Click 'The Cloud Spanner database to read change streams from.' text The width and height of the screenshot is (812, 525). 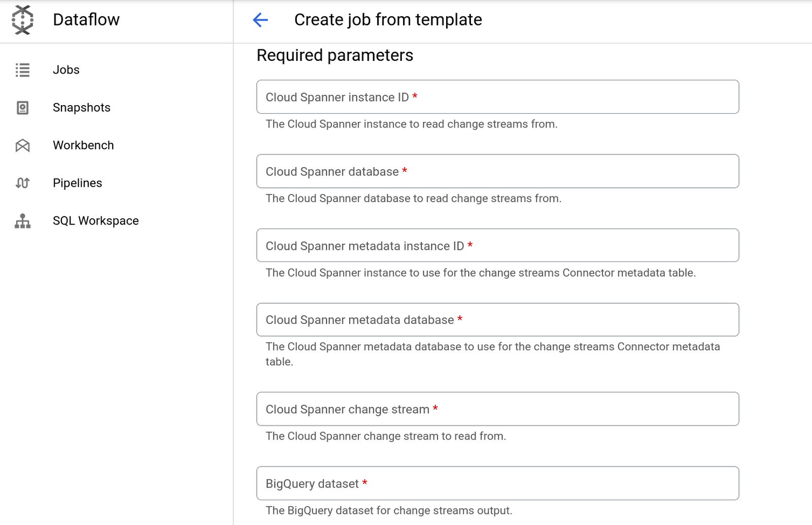[x=414, y=199]
